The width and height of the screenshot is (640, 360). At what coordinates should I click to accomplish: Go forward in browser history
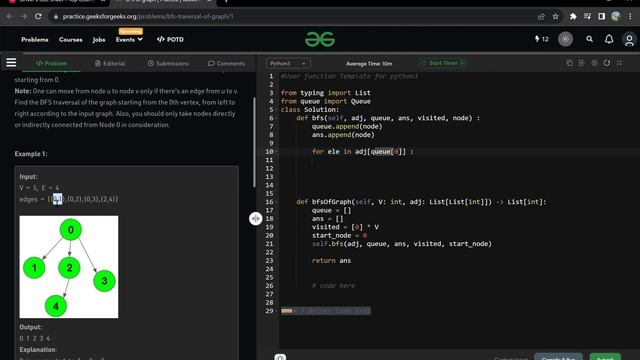coord(24,16)
